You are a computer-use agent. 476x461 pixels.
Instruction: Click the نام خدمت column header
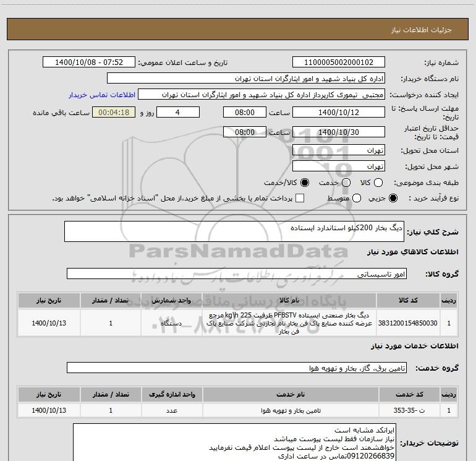coord(291,394)
